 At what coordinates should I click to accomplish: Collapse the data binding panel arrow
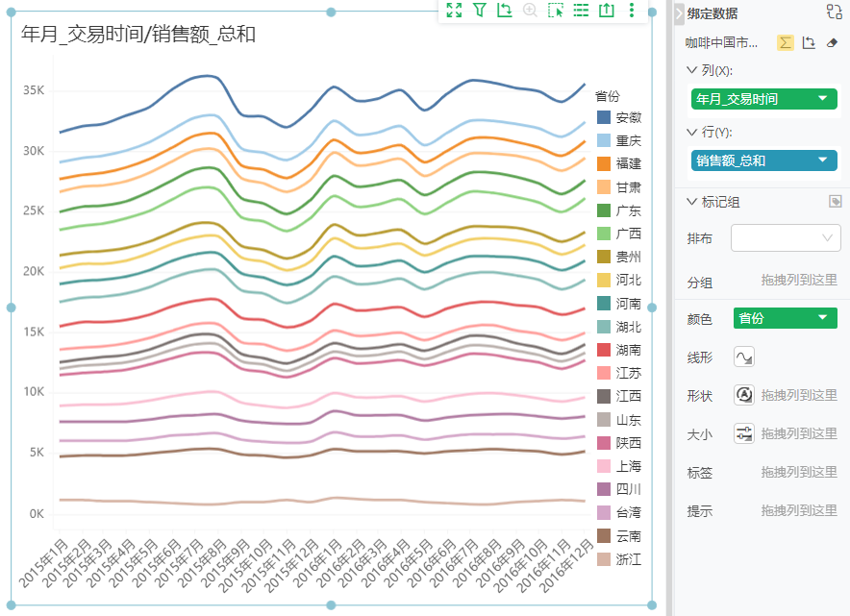point(679,13)
